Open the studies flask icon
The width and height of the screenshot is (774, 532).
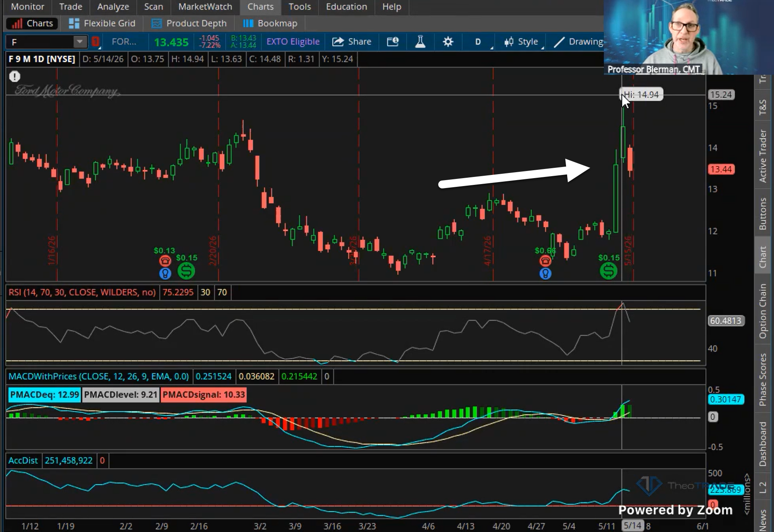coord(420,42)
